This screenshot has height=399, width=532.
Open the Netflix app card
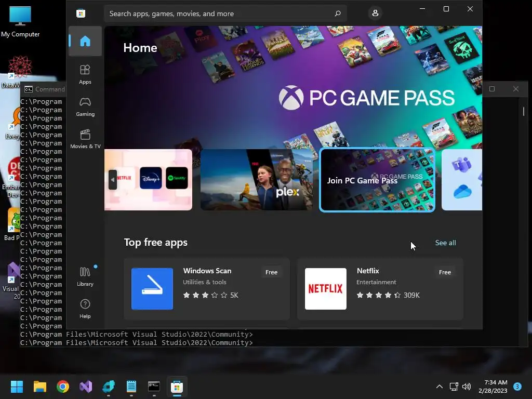380,289
